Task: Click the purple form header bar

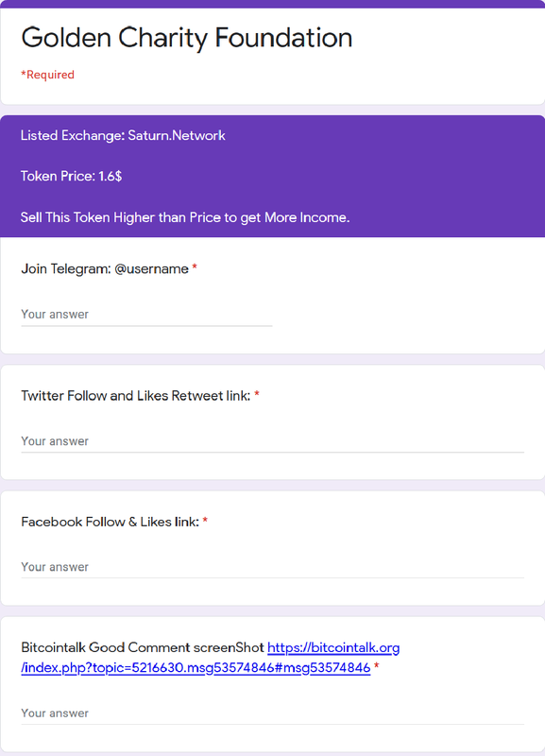Action: tap(272, 4)
